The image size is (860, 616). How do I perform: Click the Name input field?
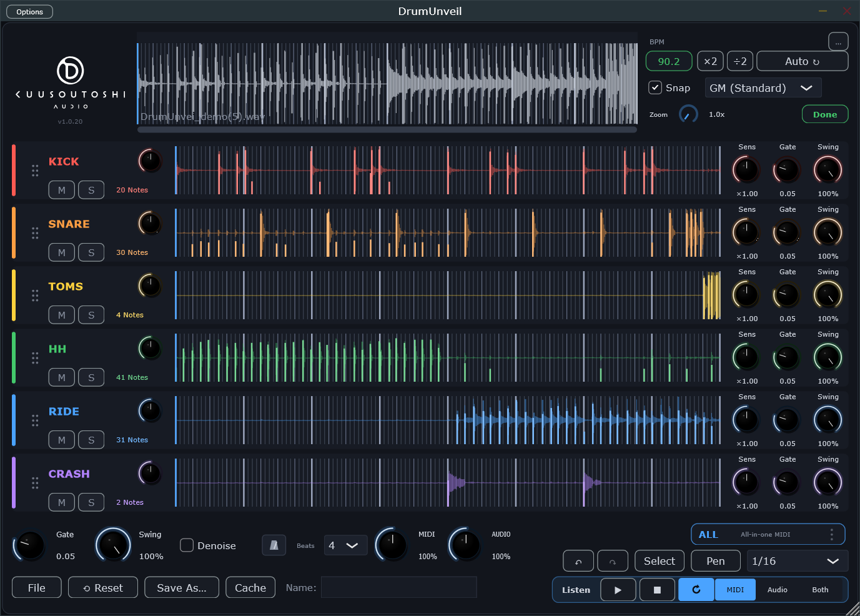pos(398,587)
